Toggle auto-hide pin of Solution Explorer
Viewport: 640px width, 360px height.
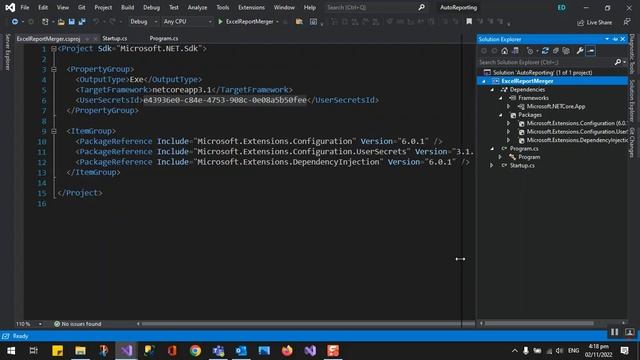[615, 39]
